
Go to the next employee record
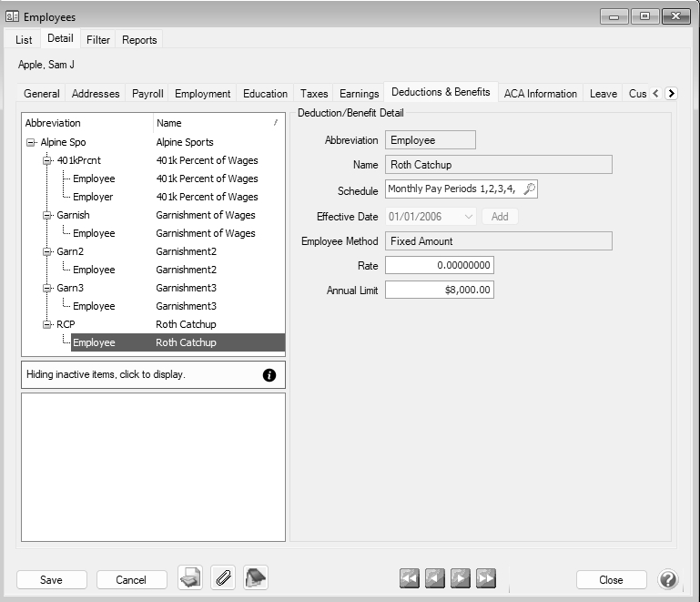[x=461, y=578]
